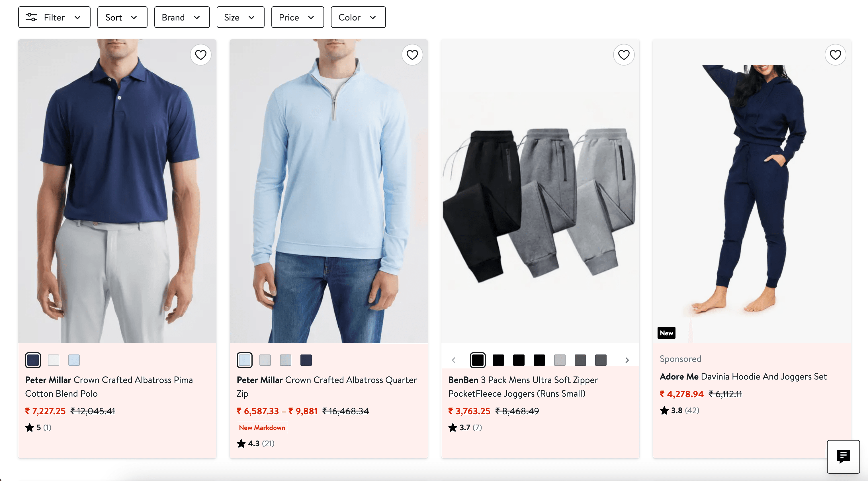Screen dimensions: 868x481
Task: Open the Color filter menu
Action: (358, 17)
